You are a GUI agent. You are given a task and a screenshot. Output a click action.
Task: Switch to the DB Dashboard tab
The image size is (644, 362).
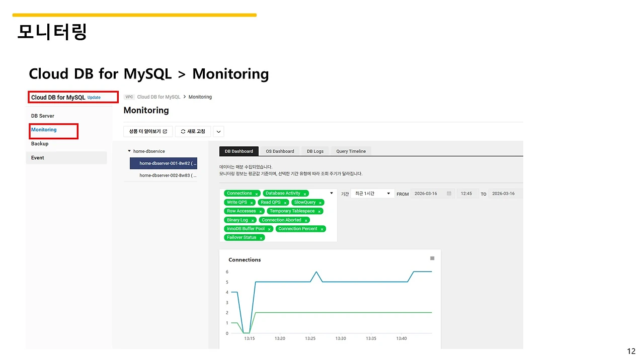(x=239, y=151)
